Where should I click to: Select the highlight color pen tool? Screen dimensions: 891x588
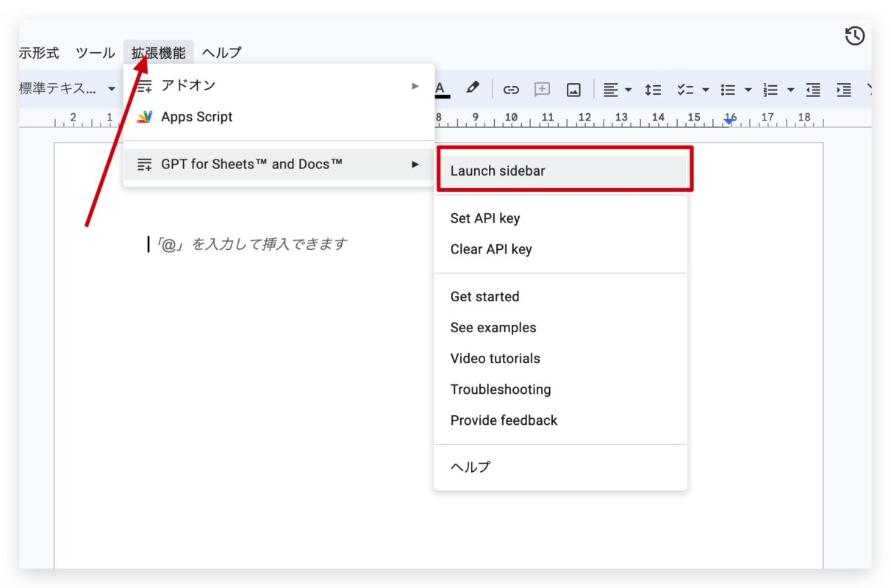473,88
